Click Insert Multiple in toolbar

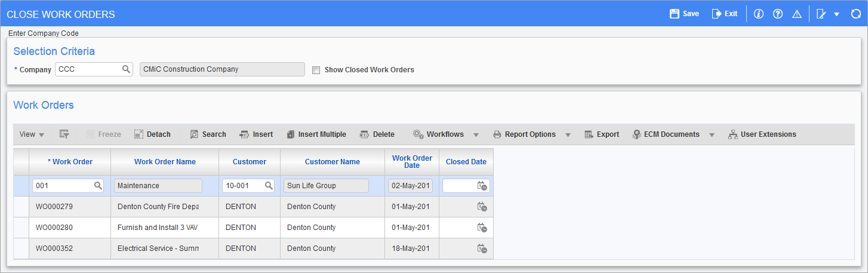pos(316,134)
